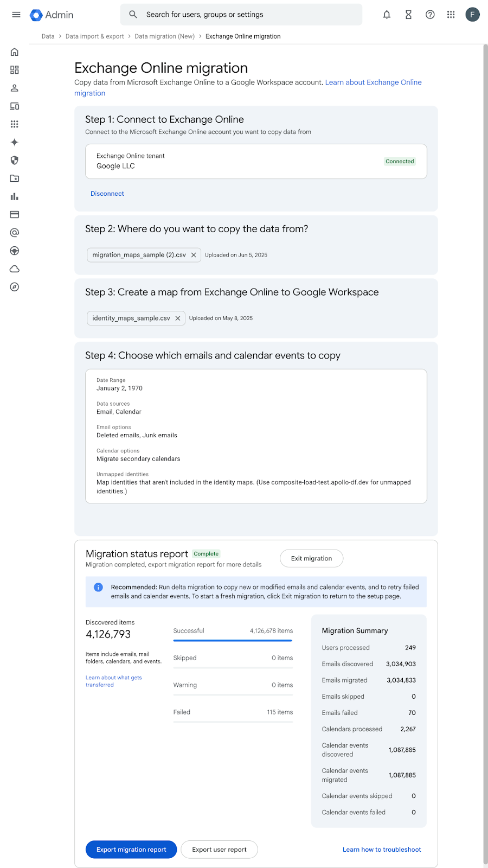Click Disconnect under Exchange tenant

point(107,194)
